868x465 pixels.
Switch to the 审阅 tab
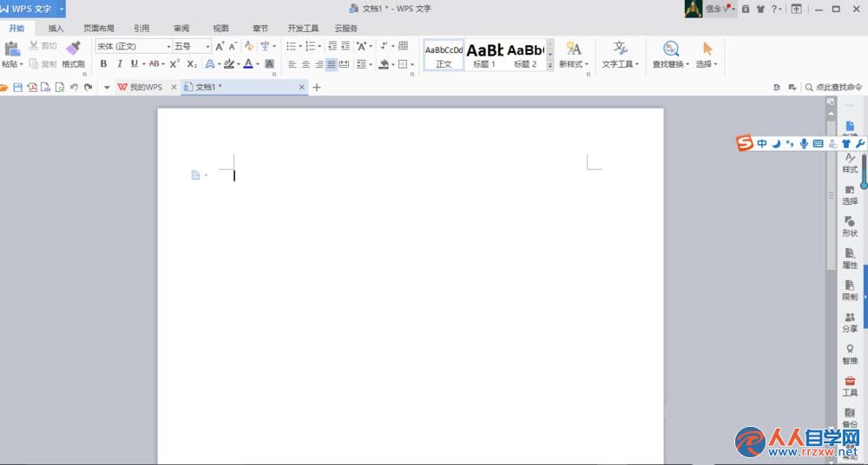(181, 29)
